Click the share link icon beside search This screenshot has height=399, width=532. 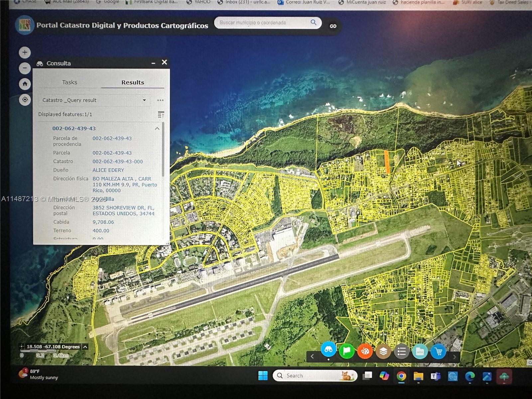click(333, 25)
